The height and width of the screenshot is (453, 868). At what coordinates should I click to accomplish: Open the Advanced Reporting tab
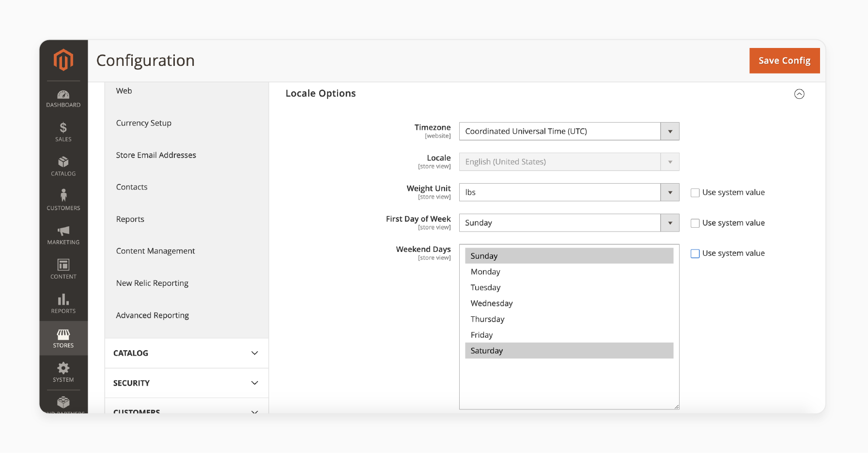pyautogui.click(x=153, y=315)
